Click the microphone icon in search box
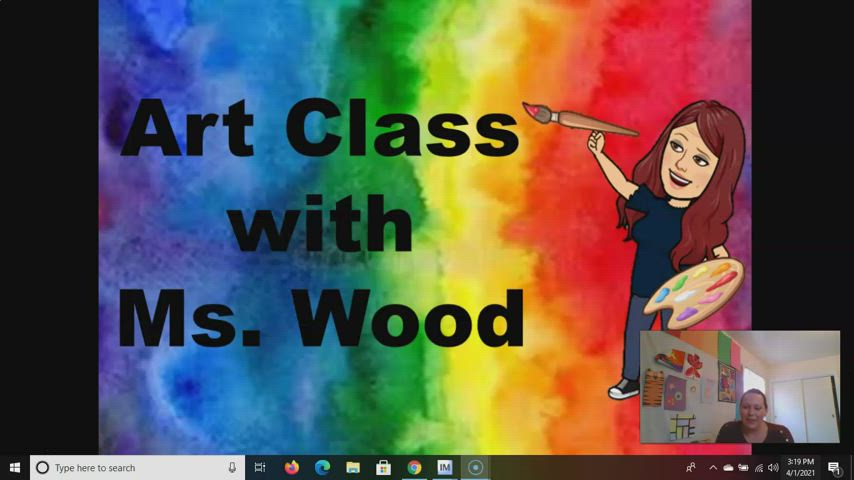854x480 pixels. coord(232,467)
